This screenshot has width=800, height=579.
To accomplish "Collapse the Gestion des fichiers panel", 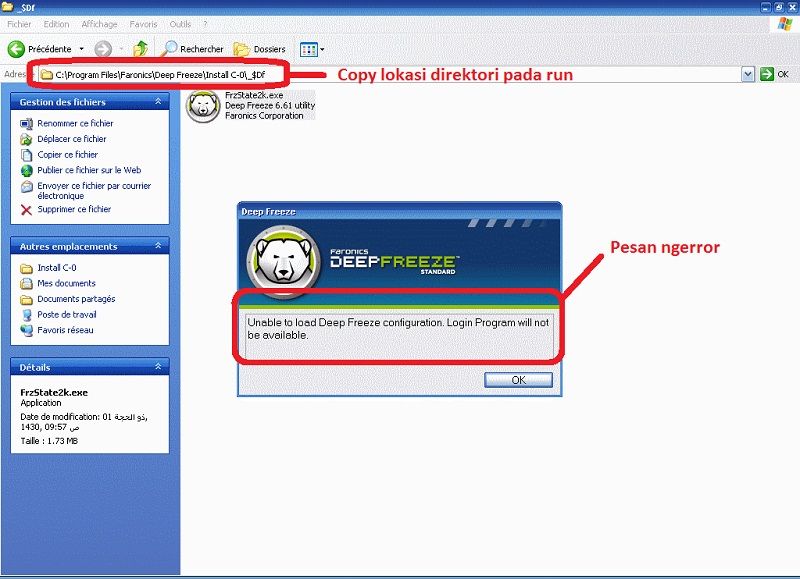I will click(158, 102).
